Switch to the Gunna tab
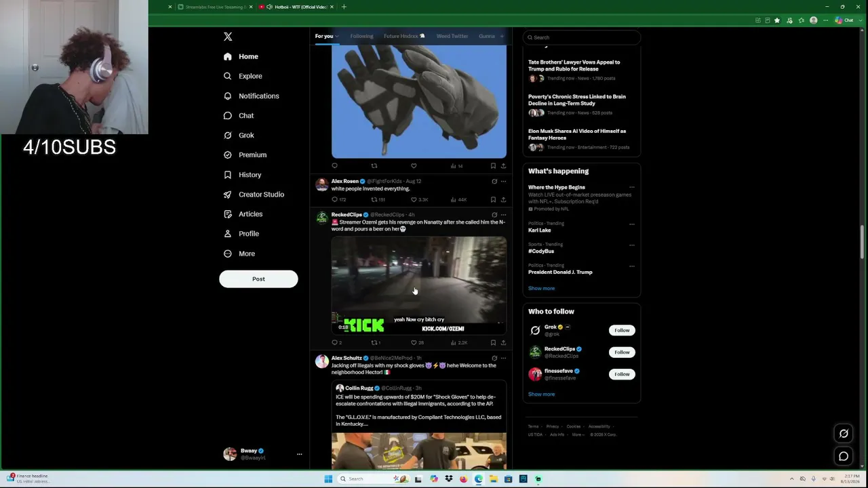The height and width of the screenshot is (488, 868). tap(486, 36)
